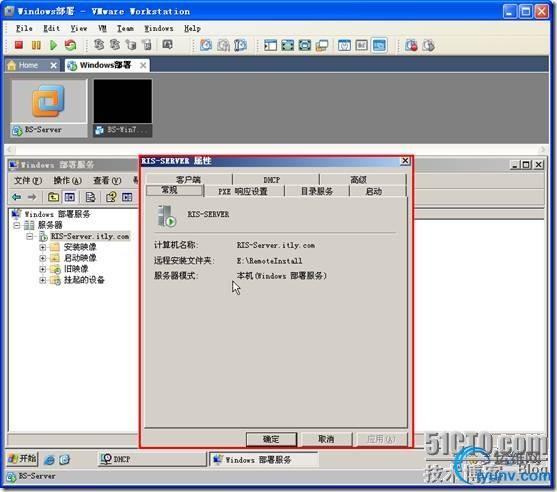
Task: Click the Forward arrow in Windows 部署服务 toolbar
Action: pyautogui.click(x=32, y=197)
